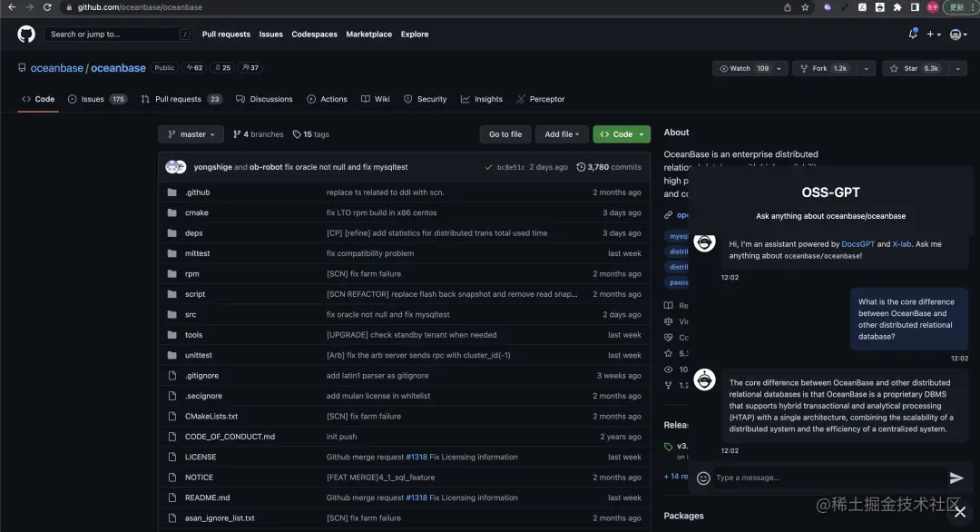Open the src folder

coord(190,314)
